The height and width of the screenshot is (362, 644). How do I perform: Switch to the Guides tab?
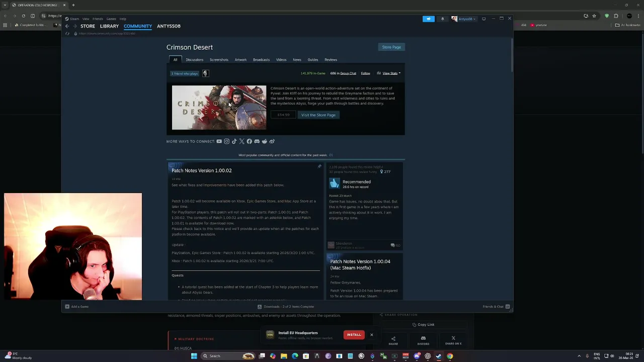tap(313, 60)
